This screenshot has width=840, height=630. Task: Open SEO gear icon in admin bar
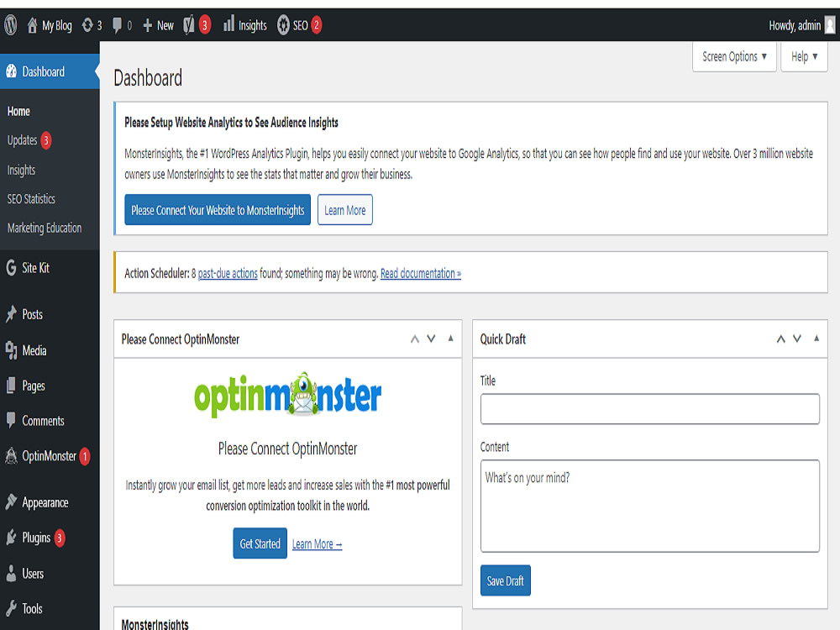point(283,24)
